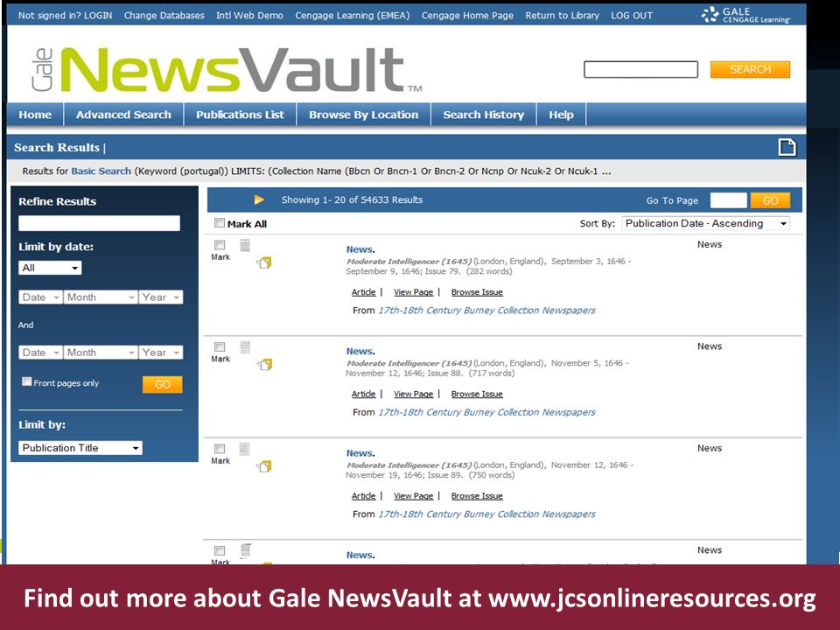Open News title of the November 12, 1646 result
The image size is (840, 630).
tap(360, 453)
